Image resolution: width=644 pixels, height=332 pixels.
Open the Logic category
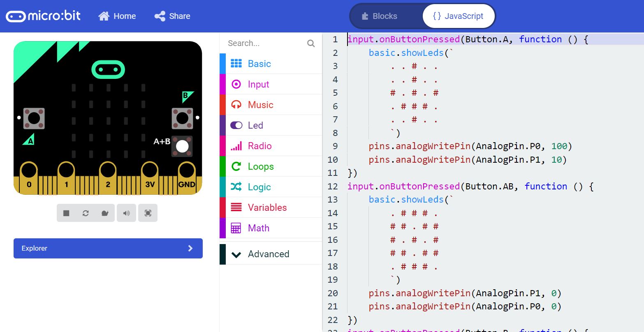pos(259,187)
